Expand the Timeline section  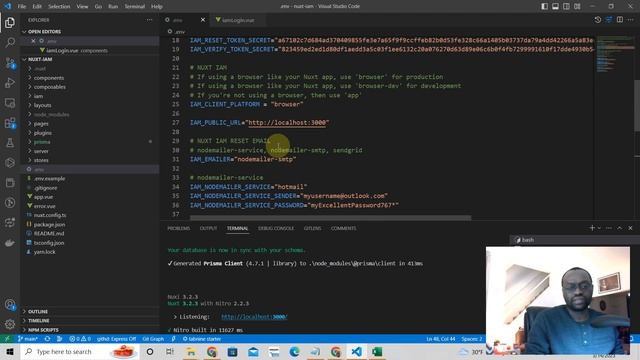click(38, 321)
